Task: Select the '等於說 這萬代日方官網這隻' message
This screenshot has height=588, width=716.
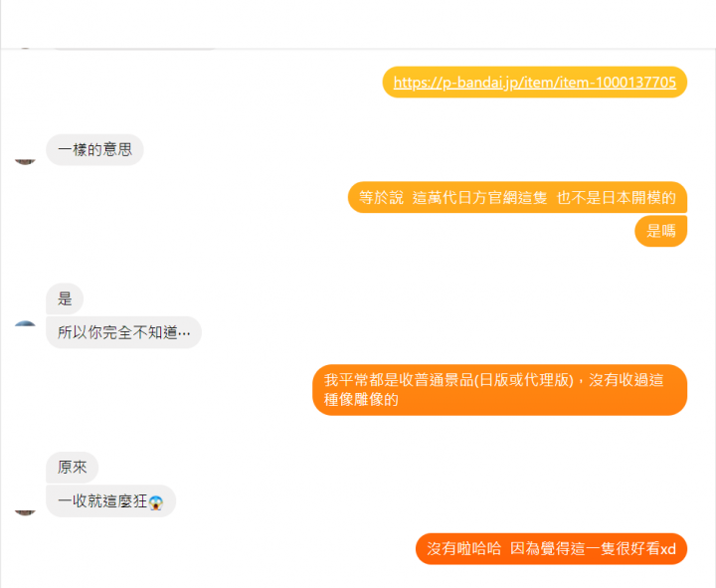Action: (x=517, y=197)
